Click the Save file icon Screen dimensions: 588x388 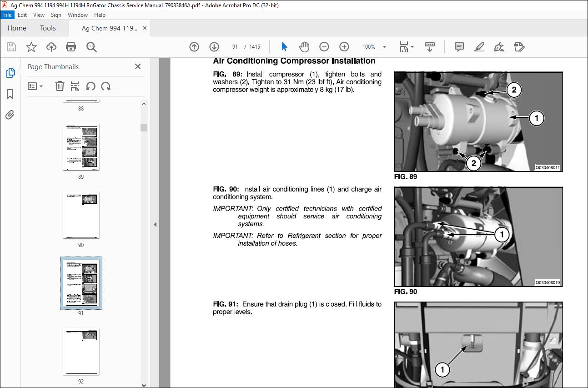11,47
